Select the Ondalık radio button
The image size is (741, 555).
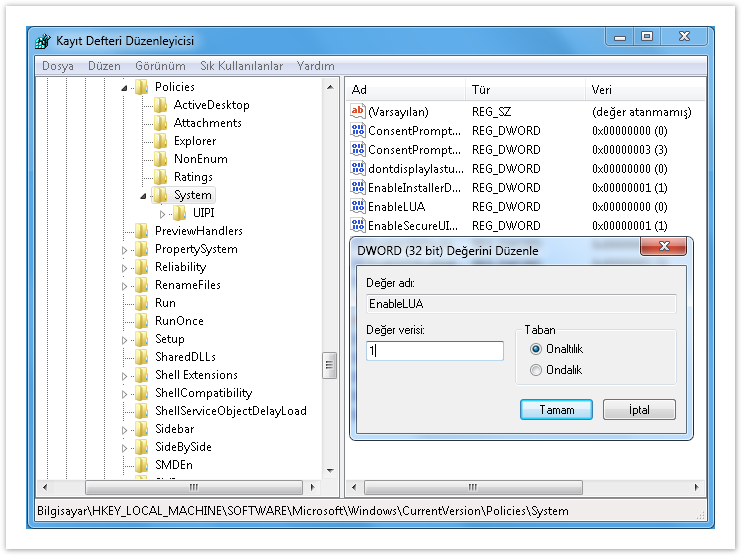tap(536, 370)
